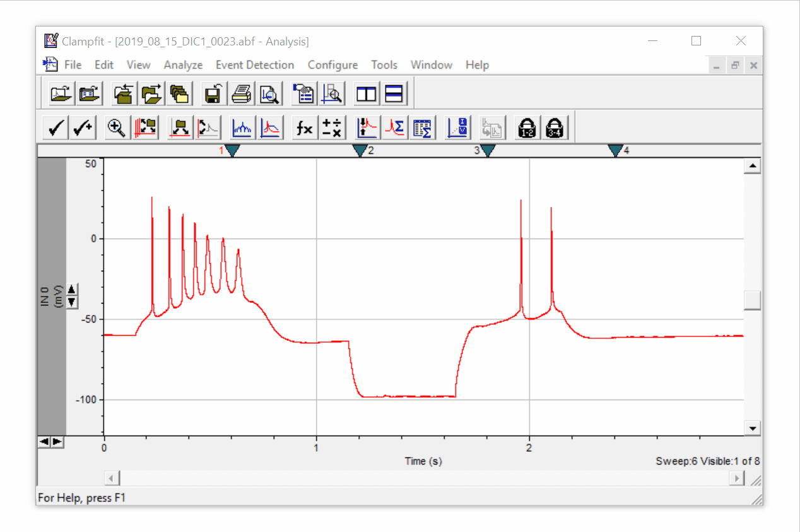Open the Statistics summary table tool
Viewport: 800px width, 532px height.
pyautogui.click(x=422, y=127)
